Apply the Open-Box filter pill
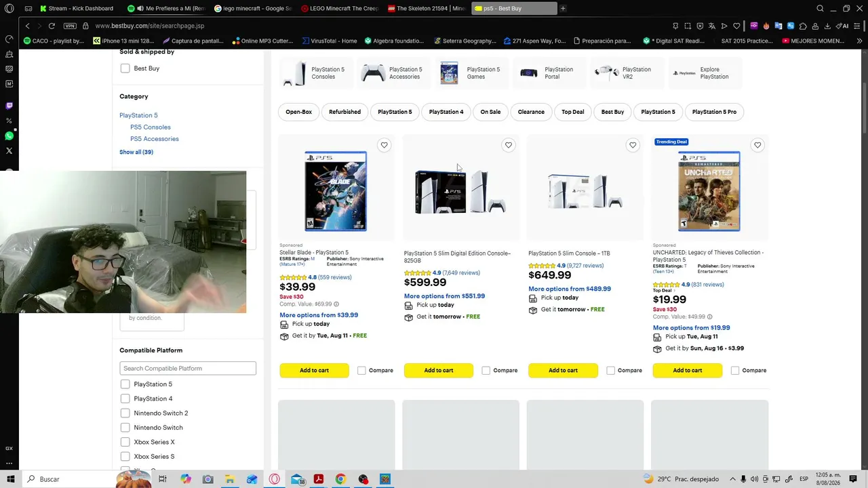Image resolution: width=868 pixels, height=488 pixels. (298, 112)
